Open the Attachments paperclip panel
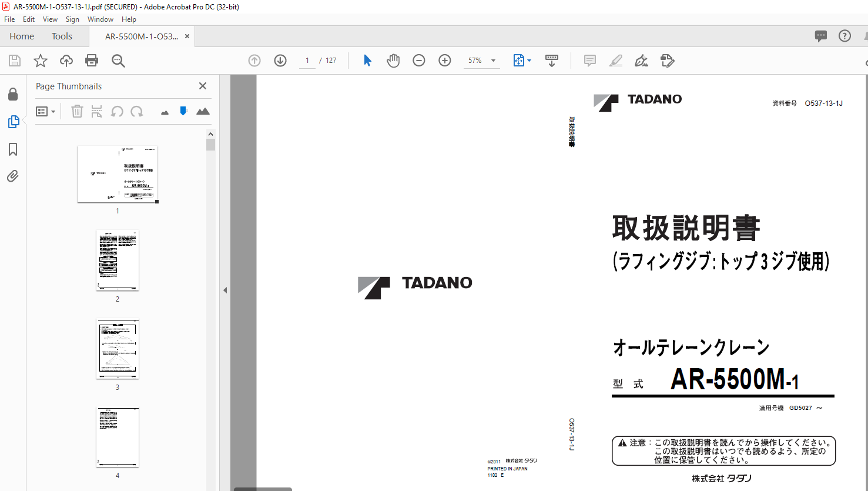This screenshot has width=868, height=491. pyautogui.click(x=13, y=176)
